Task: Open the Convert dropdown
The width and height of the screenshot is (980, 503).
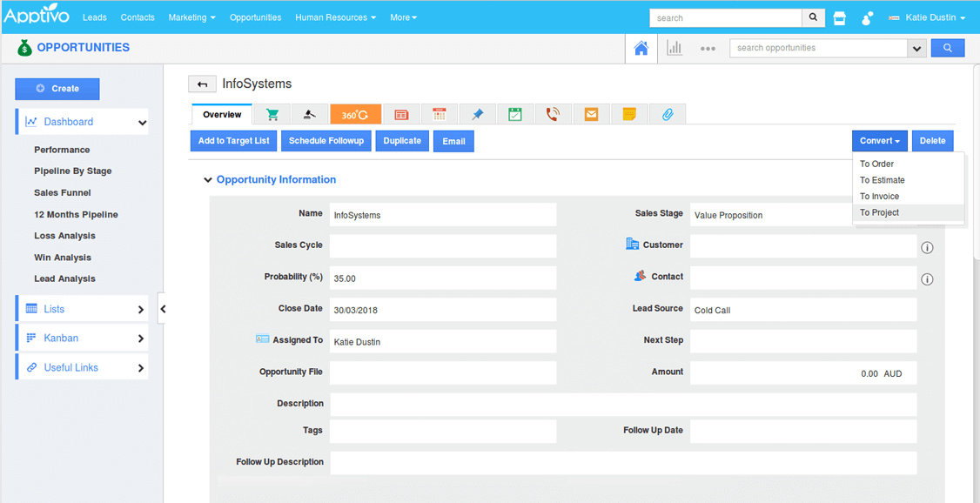Action: coord(879,140)
